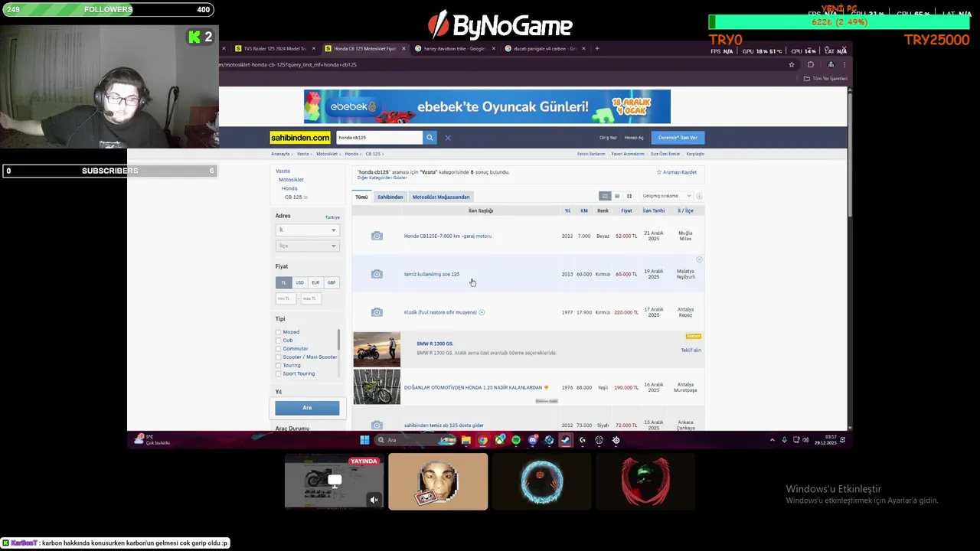980x551 pixels.
Task: Switch to the grid view icon
Action: click(629, 196)
